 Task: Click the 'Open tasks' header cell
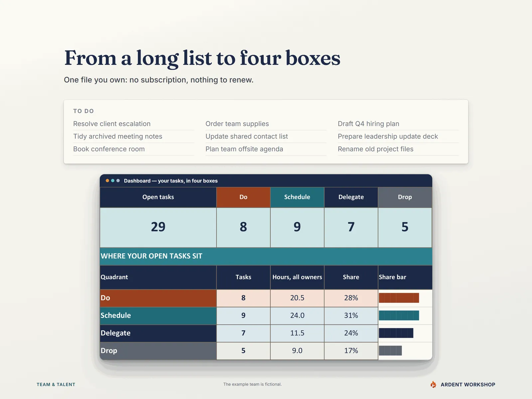click(x=158, y=197)
